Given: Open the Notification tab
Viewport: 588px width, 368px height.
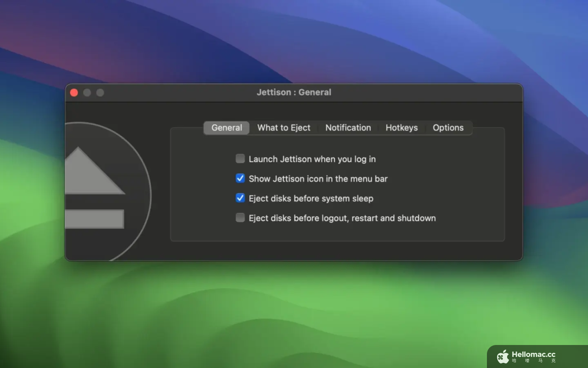Looking at the screenshot, I should (x=348, y=128).
